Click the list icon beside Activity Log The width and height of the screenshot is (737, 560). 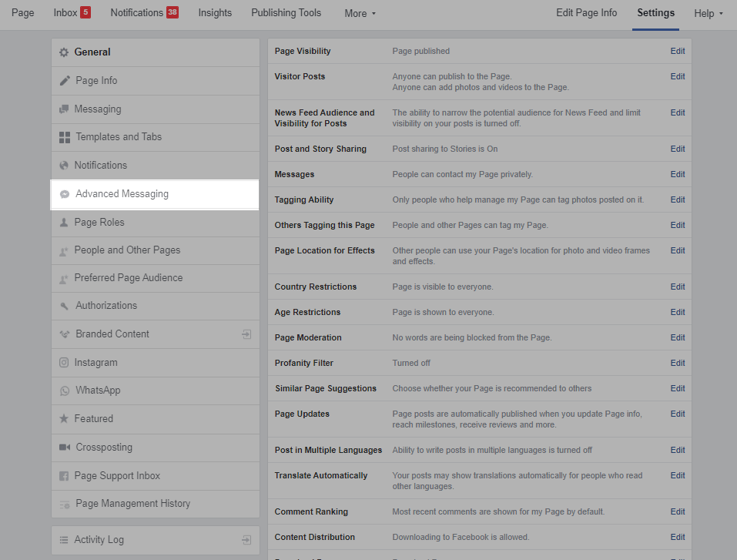[64, 540]
